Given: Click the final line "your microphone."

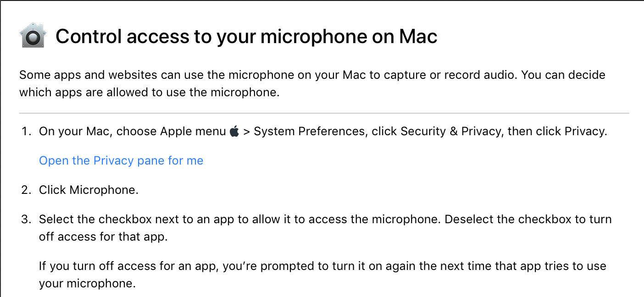Looking at the screenshot, I should (87, 283).
